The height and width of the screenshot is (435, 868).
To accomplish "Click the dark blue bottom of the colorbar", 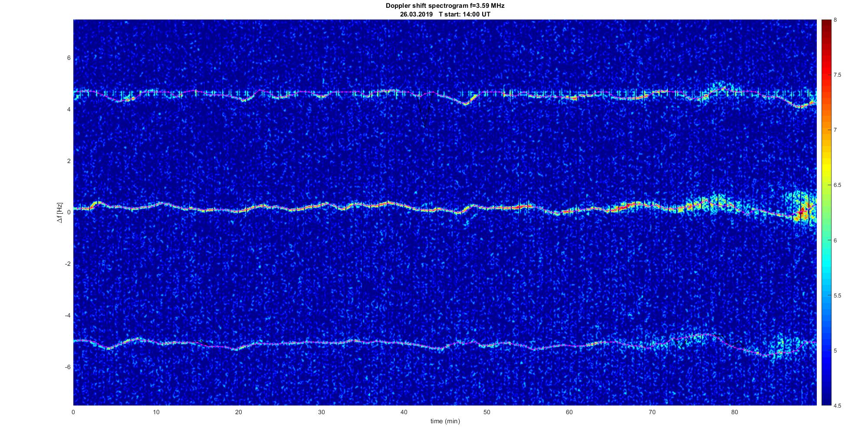I will (x=826, y=399).
